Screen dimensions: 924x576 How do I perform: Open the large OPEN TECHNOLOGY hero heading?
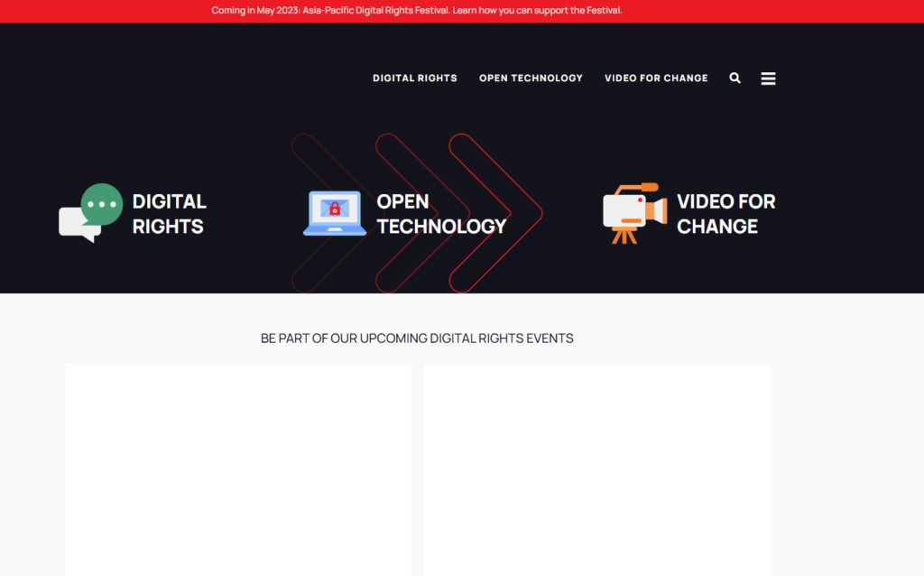coord(441,213)
